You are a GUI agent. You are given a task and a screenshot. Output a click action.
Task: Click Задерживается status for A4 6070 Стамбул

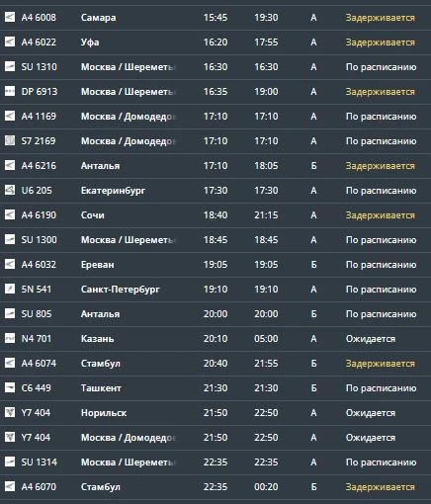tap(380, 487)
